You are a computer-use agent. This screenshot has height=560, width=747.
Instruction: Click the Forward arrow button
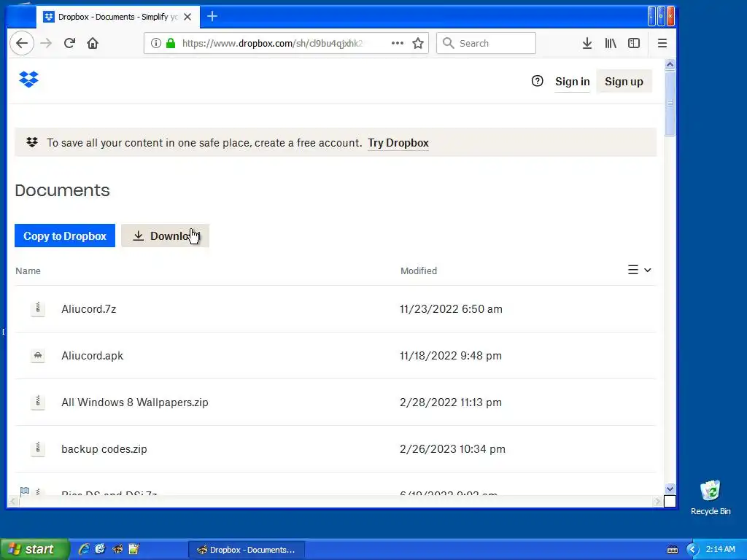click(46, 43)
